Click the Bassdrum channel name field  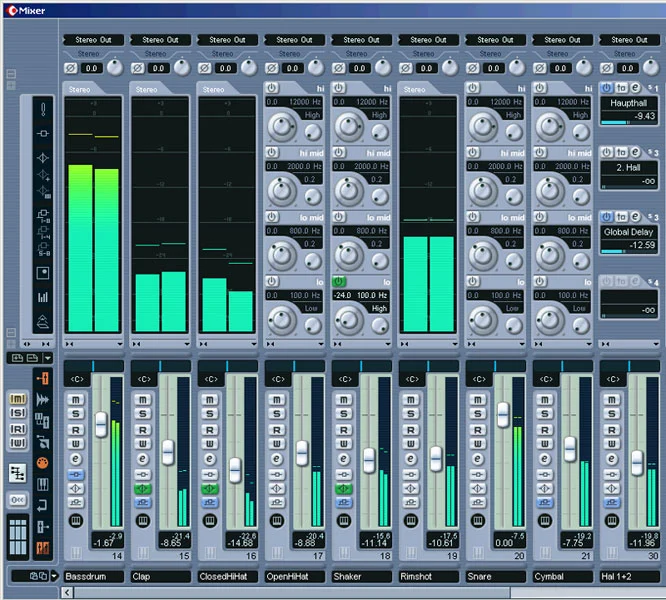93,577
